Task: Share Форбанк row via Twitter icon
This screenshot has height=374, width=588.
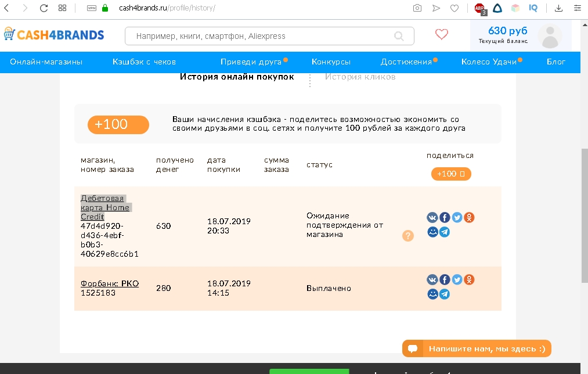Action: [x=457, y=280]
